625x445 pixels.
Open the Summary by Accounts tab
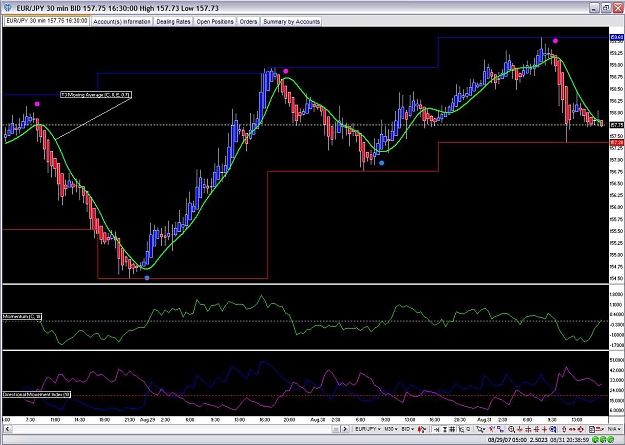[x=291, y=22]
